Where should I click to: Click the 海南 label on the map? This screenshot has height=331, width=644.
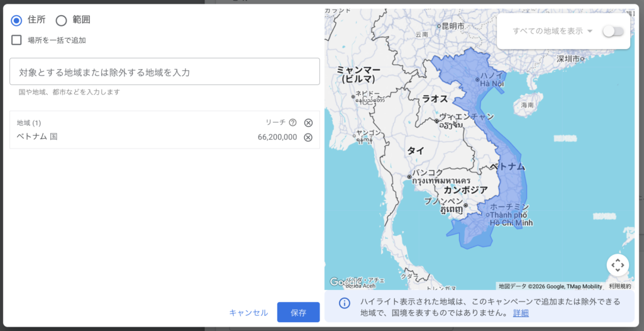pos(528,105)
